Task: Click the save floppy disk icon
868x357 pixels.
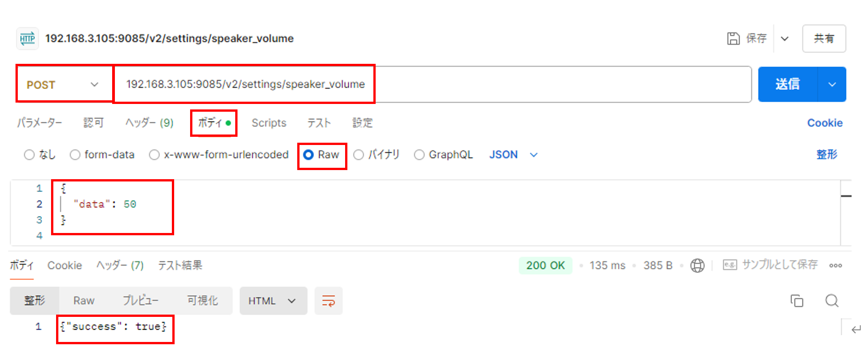Action: (733, 38)
